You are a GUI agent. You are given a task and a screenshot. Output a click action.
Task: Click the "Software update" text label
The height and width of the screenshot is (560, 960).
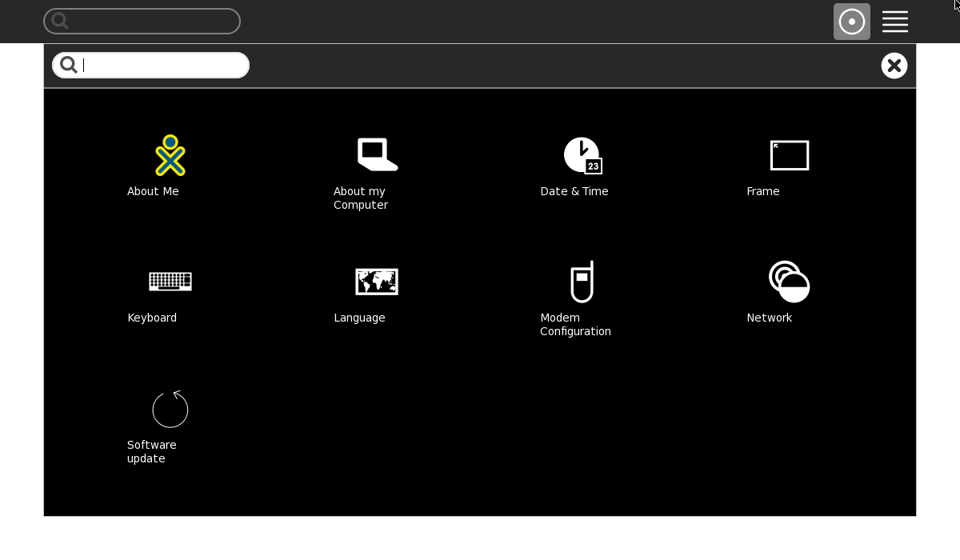[151, 451]
